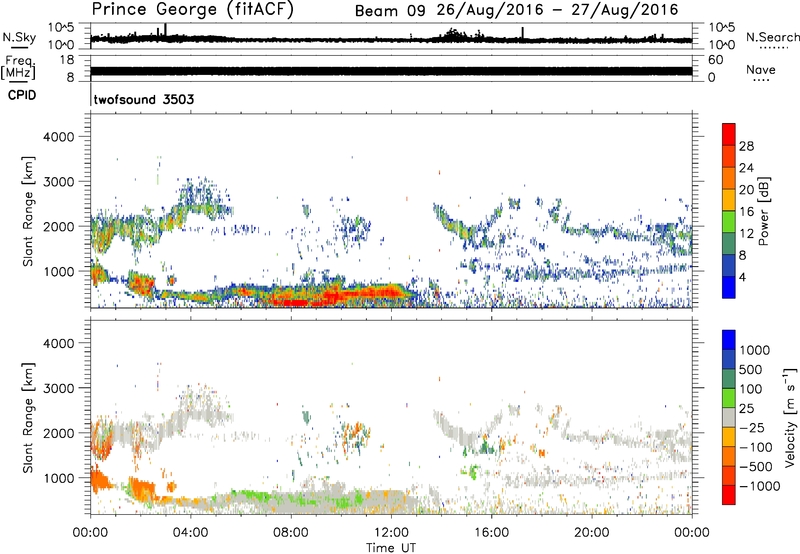Click the Power [dB] colorbar label

(x=763, y=211)
